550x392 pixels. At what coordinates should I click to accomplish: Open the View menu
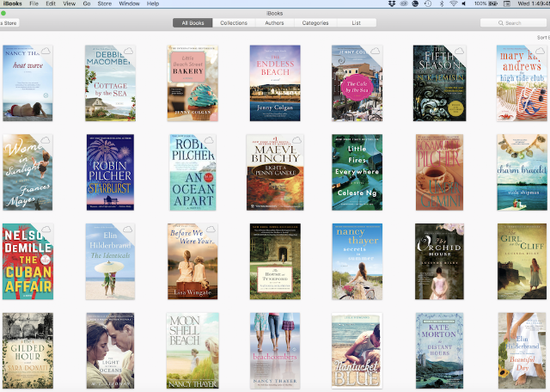[69, 3]
